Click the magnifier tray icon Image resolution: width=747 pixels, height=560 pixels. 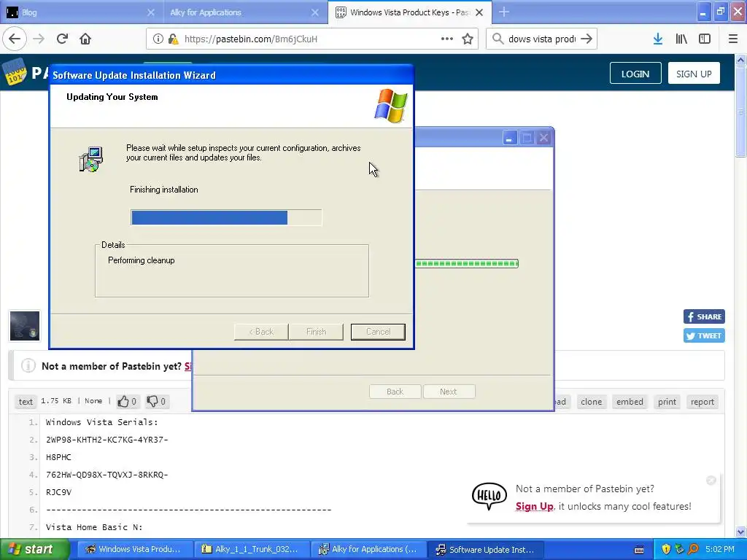coord(693,550)
